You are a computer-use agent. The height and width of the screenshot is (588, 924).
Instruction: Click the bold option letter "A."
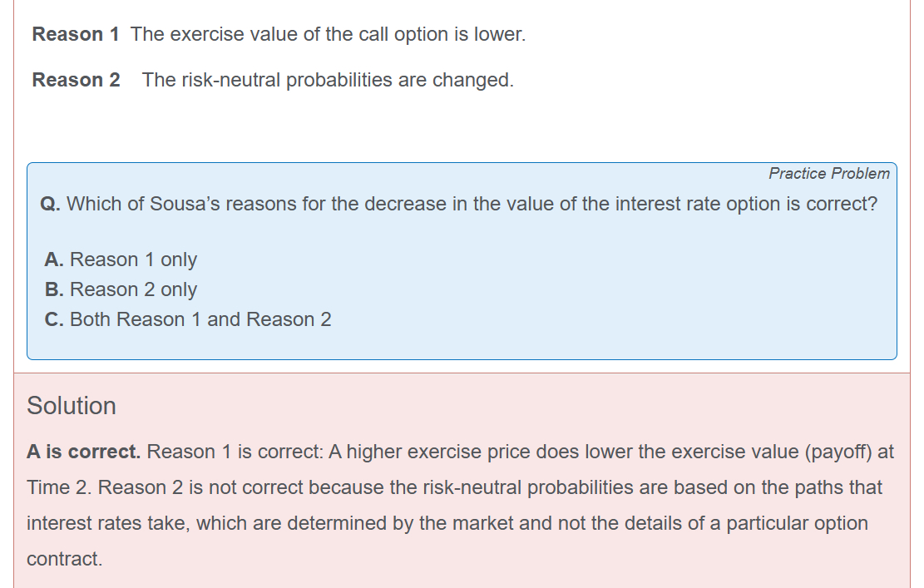(x=54, y=259)
